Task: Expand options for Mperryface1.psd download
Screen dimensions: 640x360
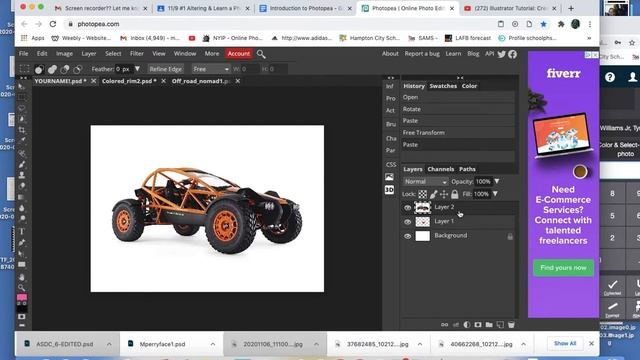Action: tap(213, 344)
